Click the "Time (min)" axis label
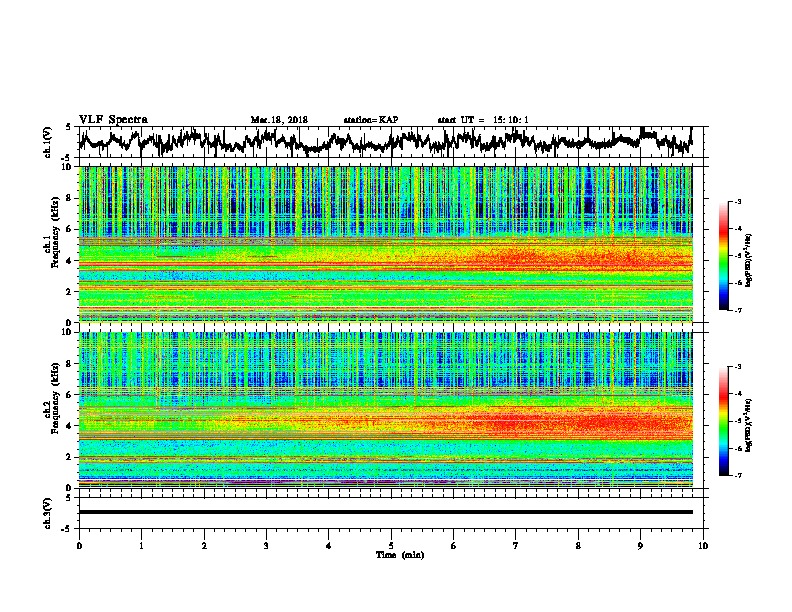 click(400, 555)
